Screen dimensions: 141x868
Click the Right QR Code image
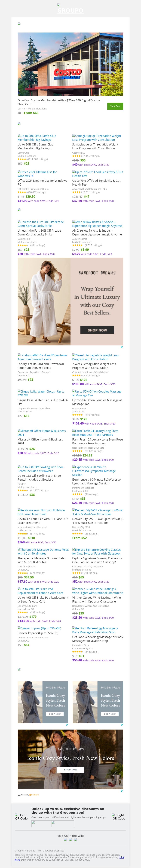pyautogui.click(x=118, y=817)
